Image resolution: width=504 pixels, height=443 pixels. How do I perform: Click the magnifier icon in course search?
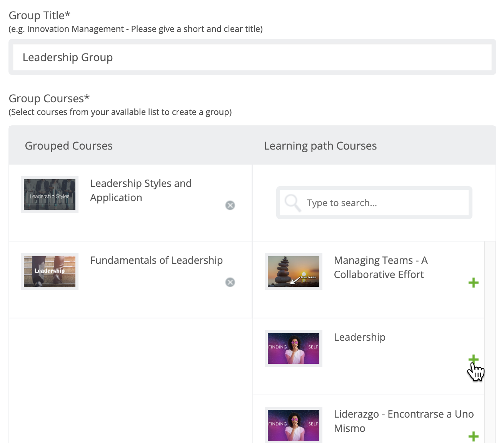coord(292,203)
